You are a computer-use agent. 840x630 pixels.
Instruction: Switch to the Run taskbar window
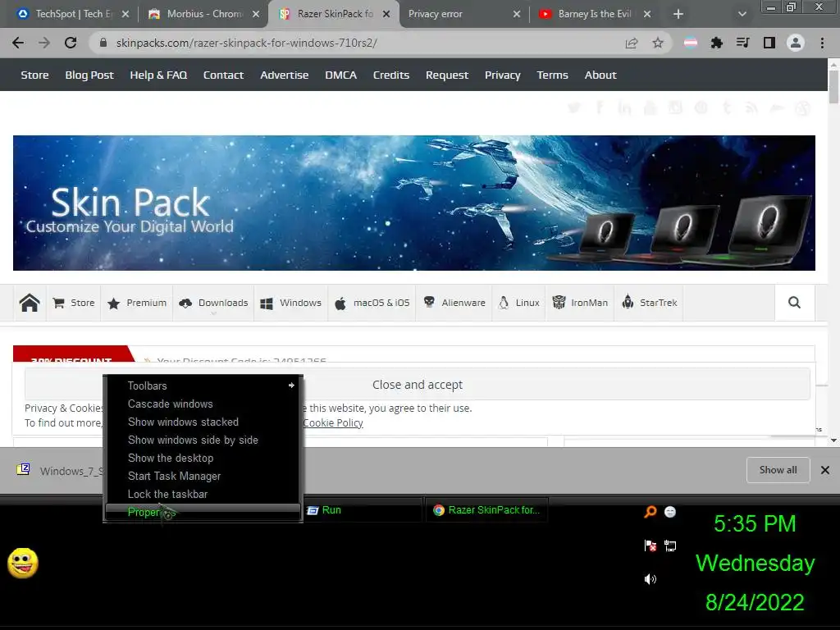(x=362, y=510)
